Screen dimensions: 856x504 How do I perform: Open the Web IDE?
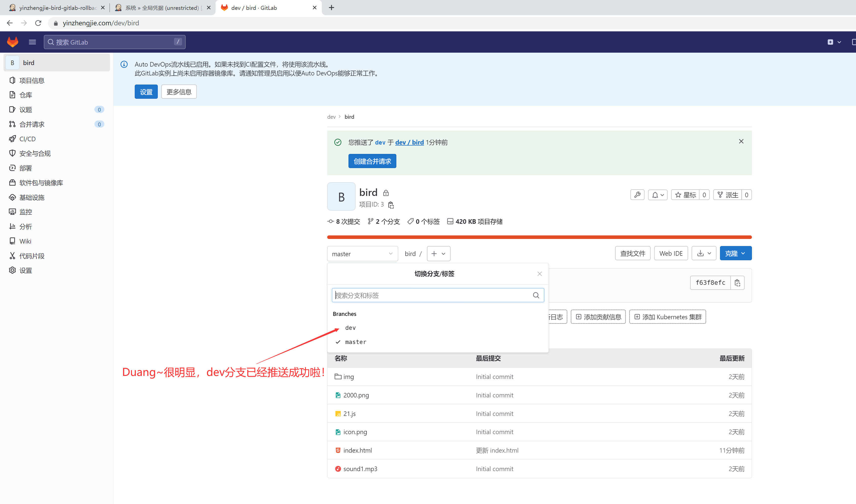coord(671,253)
